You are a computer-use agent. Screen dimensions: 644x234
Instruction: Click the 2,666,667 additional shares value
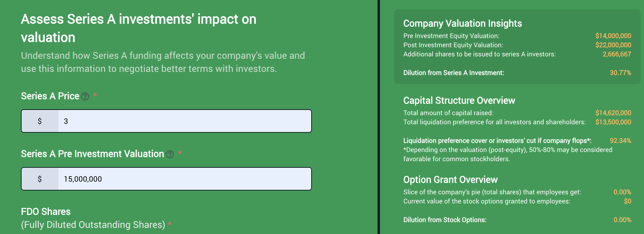pyautogui.click(x=617, y=54)
